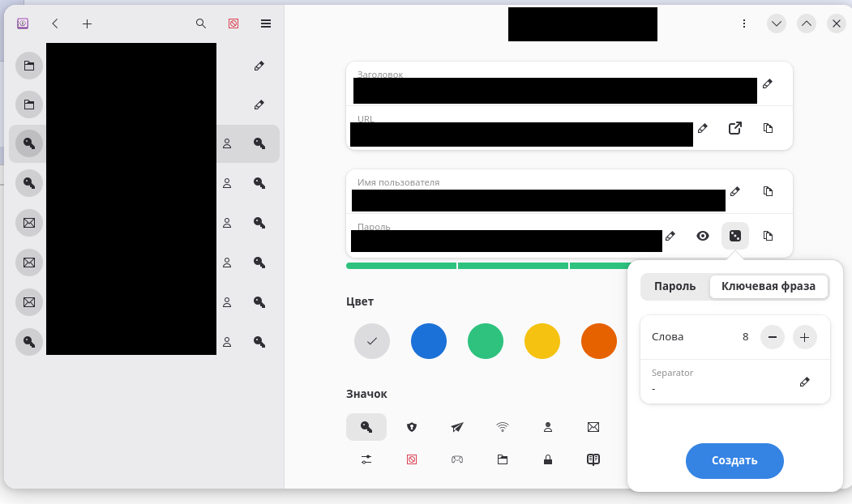Toggle the dice password generator button
This screenshot has width=852, height=504.
[x=735, y=236]
